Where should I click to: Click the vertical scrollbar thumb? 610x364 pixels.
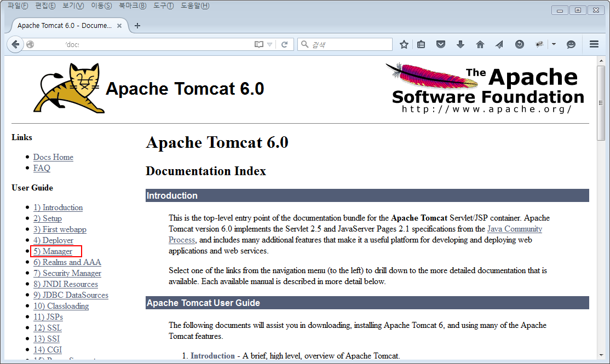coord(601,103)
